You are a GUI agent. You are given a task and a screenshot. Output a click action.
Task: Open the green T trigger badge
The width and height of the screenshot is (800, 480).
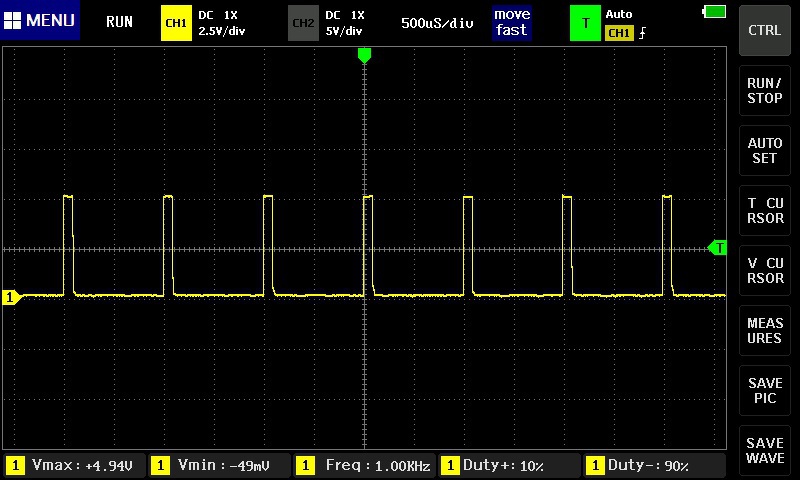(x=585, y=23)
